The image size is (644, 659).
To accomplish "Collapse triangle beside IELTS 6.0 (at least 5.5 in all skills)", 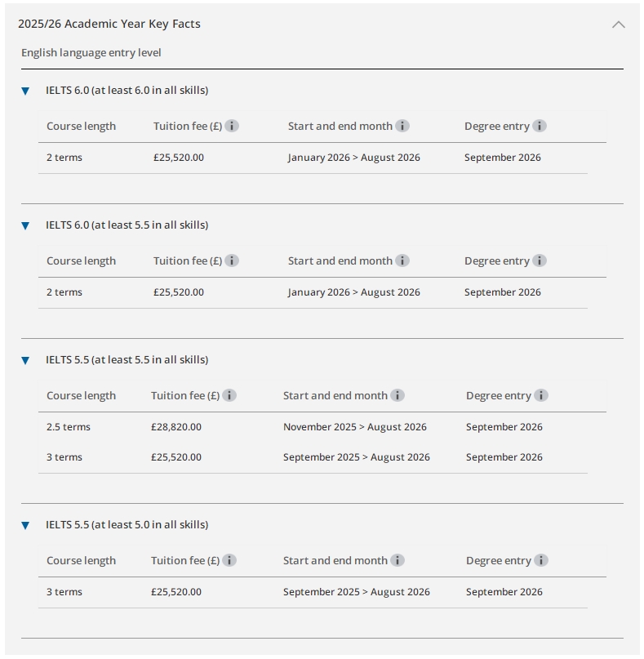I will coord(25,225).
